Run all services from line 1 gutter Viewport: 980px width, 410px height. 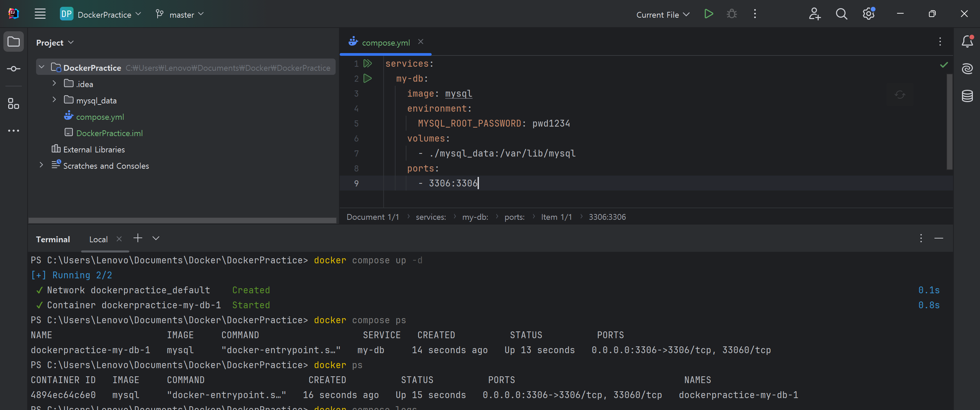[368, 63]
